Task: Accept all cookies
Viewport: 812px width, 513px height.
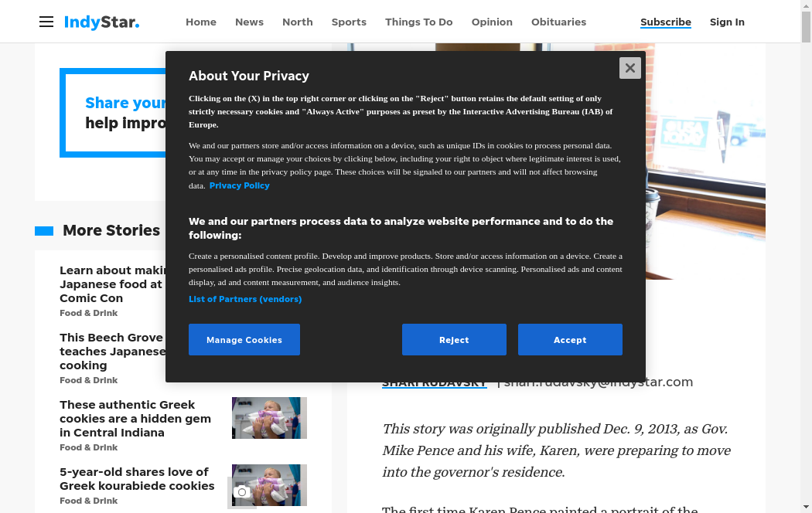Action: tap(570, 340)
